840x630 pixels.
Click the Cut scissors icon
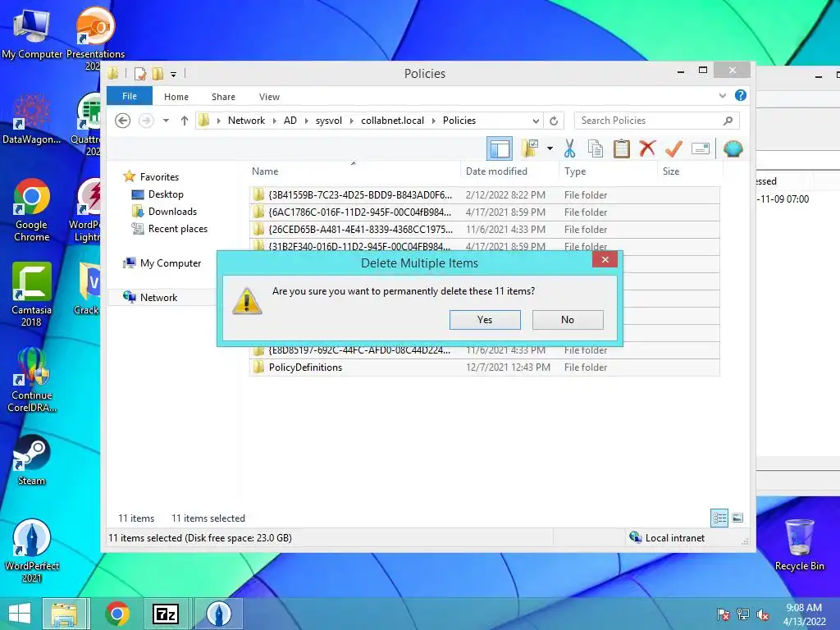(569, 148)
